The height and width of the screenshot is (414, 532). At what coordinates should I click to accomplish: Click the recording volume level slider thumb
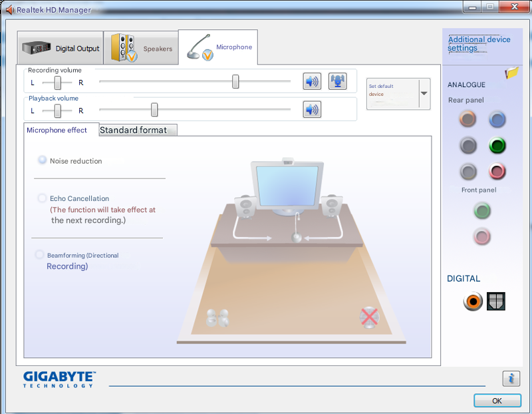[x=235, y=81]
